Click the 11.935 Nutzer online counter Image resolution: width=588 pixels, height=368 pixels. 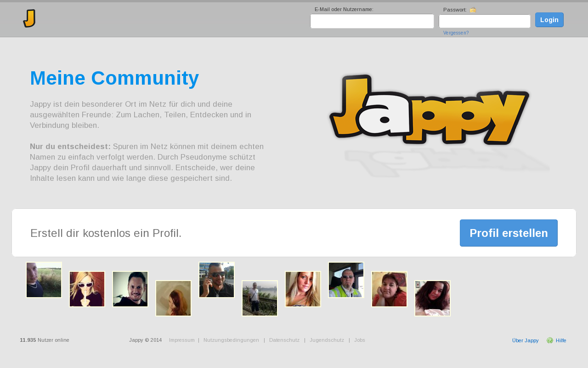click(x=45, y=340)
